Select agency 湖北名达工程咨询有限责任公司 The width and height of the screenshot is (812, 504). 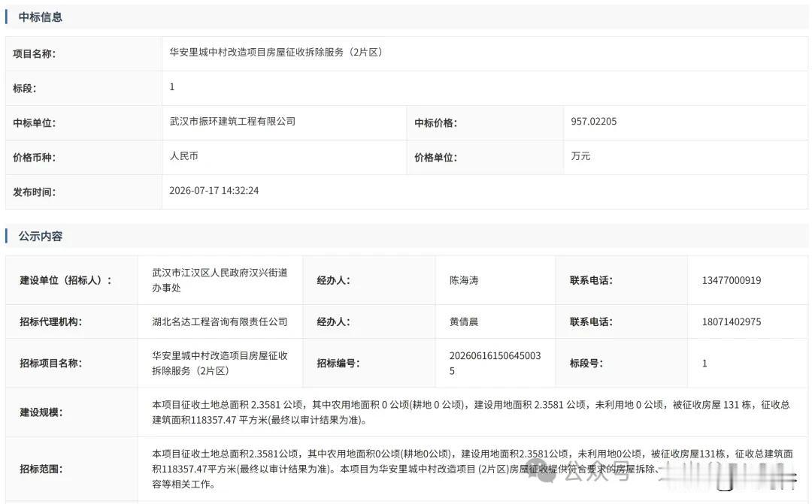220,322
